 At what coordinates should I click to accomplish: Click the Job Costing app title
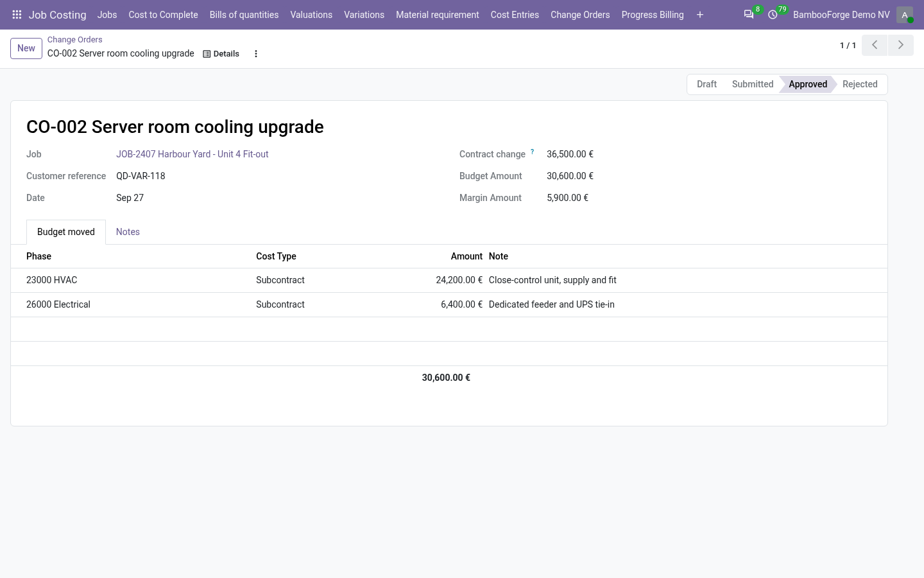[x=57, y=15]
